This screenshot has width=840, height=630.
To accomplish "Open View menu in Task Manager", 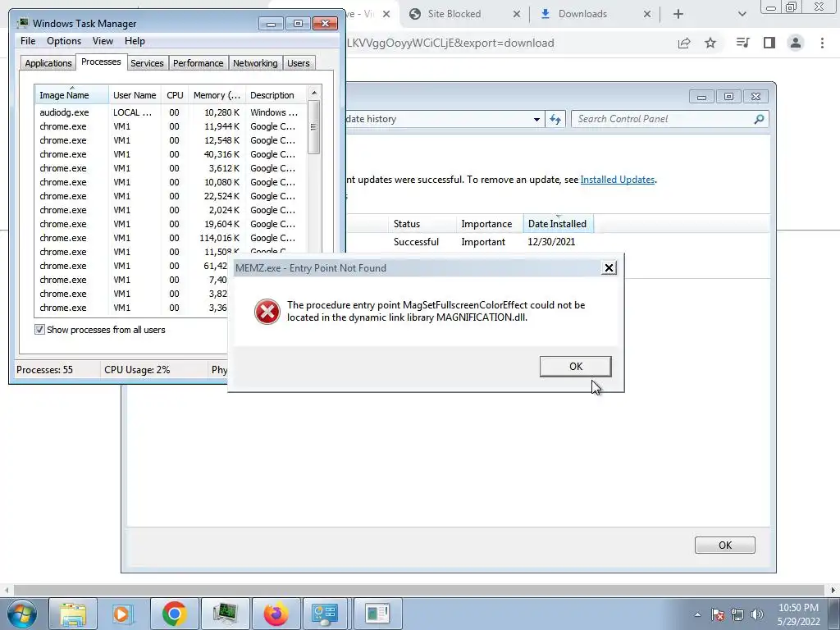I will [103, 41].
